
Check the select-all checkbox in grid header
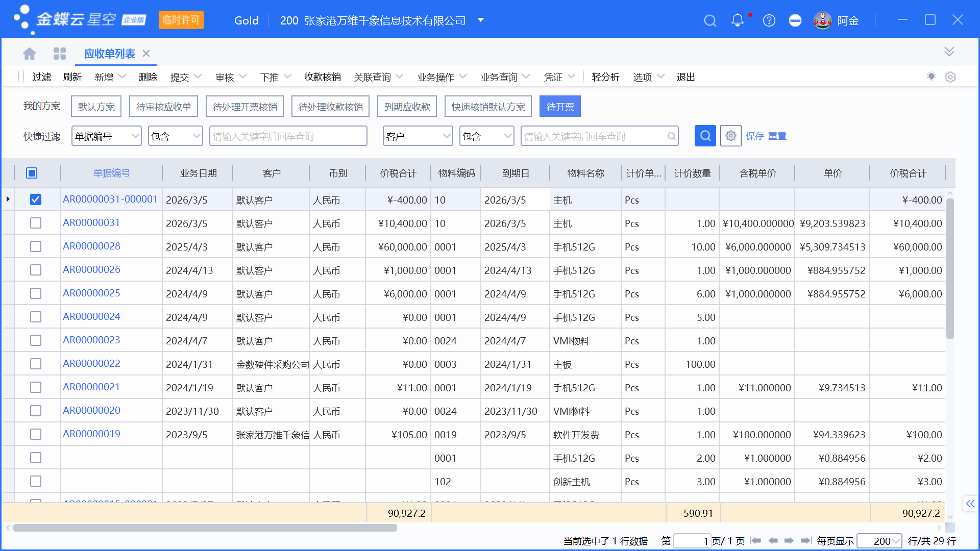coord(32,173)
